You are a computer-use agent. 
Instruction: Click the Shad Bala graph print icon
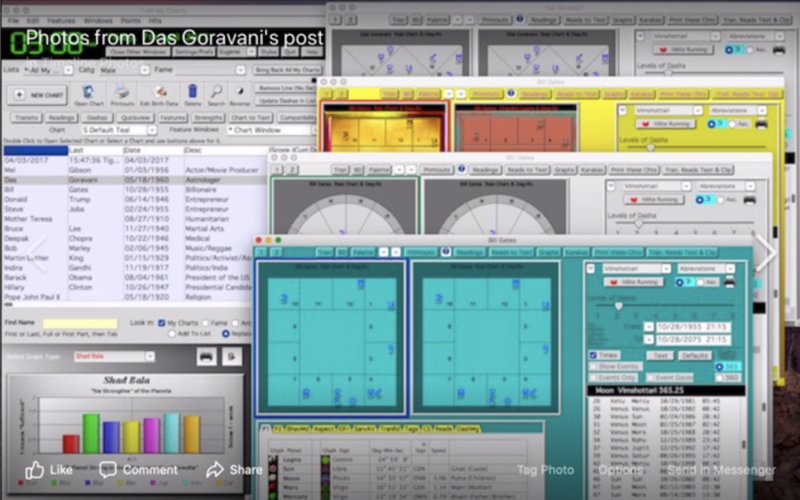coord(206,356)
